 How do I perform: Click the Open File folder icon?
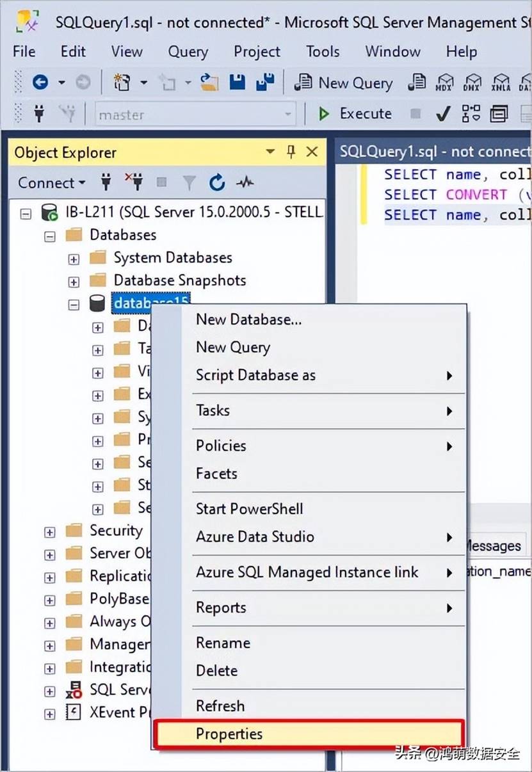tap(209, 82)
